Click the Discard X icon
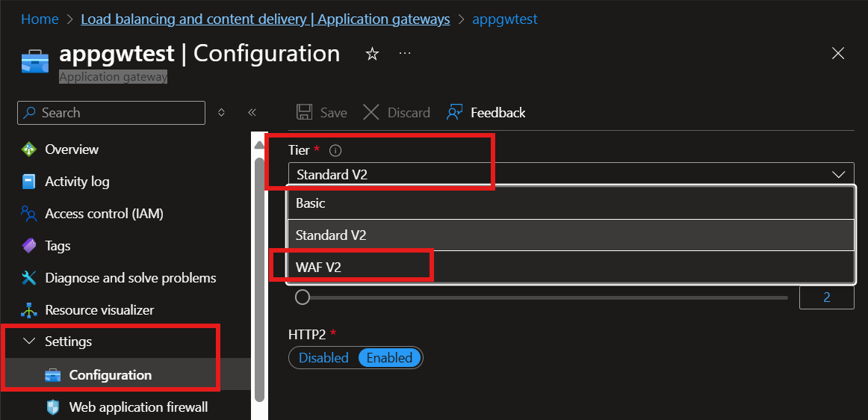Viewport: 868px width, 420px height. (371, 113)
